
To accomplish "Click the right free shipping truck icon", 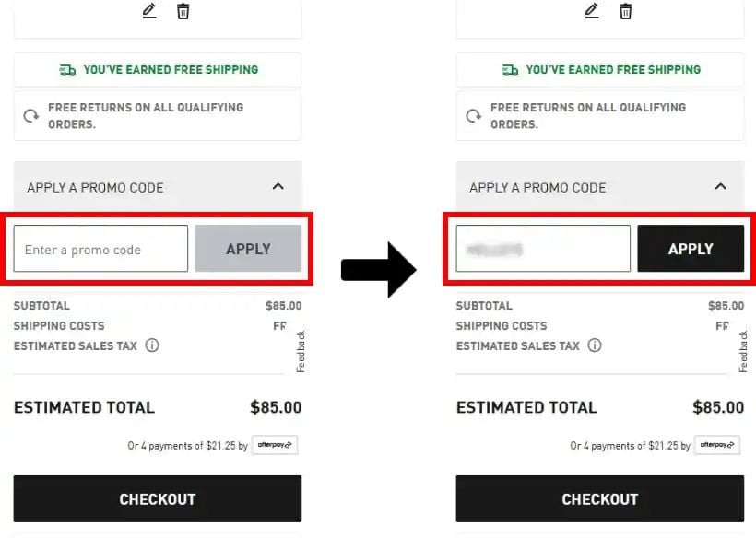I will coord(510,70).
